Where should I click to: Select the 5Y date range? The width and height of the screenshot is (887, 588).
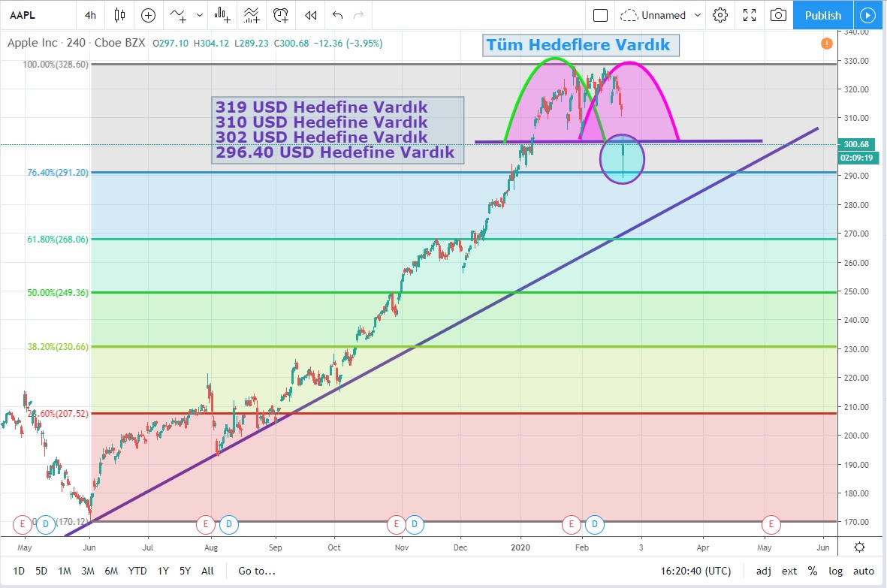[185, 571]
